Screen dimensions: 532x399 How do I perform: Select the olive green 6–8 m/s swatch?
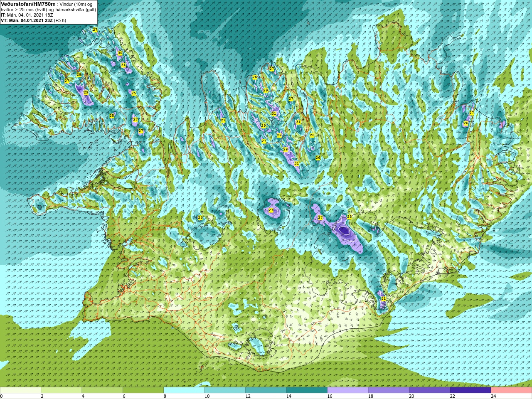(x=143, y=390)
